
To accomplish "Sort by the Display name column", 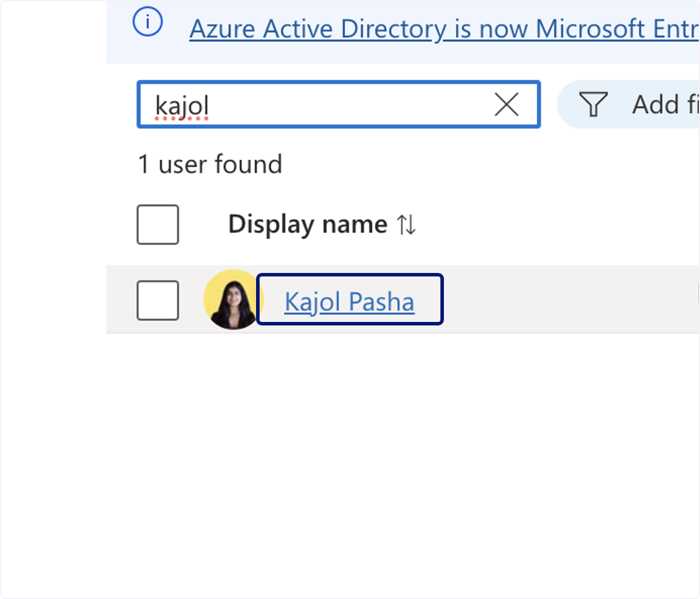I will coord(322,225).
